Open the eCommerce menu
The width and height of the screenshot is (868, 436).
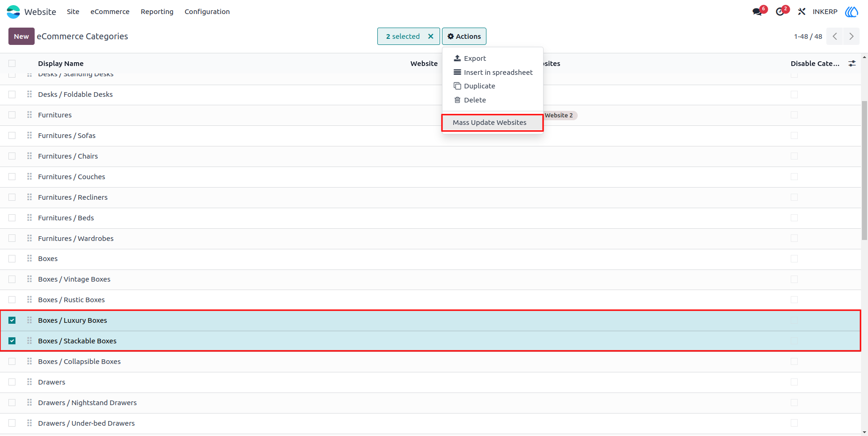point(110,12)
